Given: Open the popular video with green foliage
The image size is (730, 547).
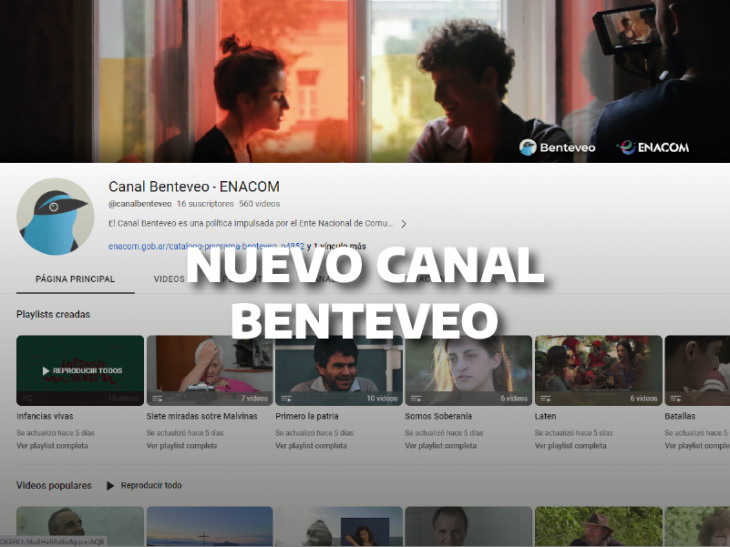Looking at the screenshot, I should click(x=598, y=526).
